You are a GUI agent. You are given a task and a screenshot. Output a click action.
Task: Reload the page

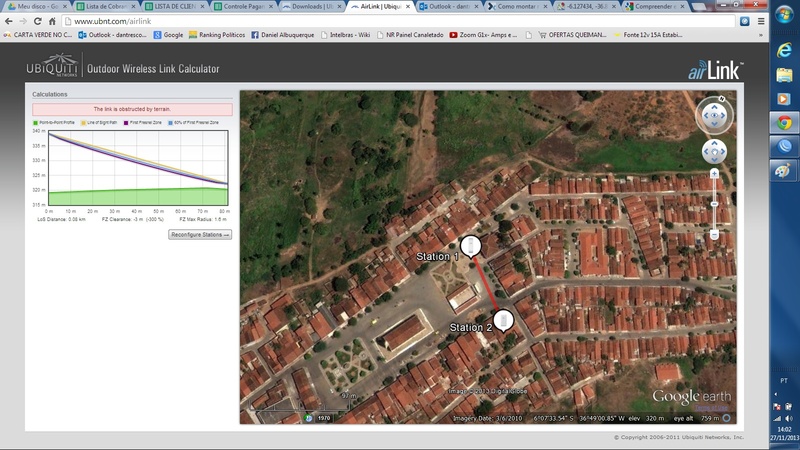coord(37,21)
